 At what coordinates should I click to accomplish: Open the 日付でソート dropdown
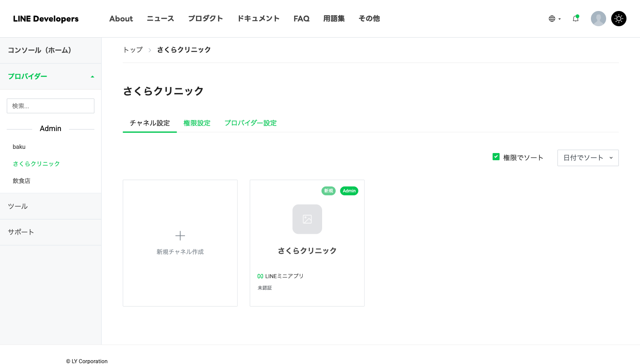click(588, 158)
